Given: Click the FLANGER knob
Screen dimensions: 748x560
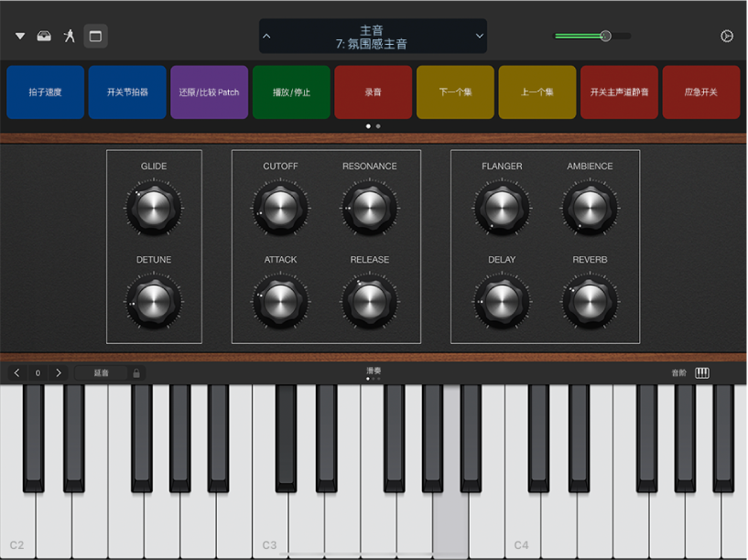Looking at the screenshot, I should 502,209.
